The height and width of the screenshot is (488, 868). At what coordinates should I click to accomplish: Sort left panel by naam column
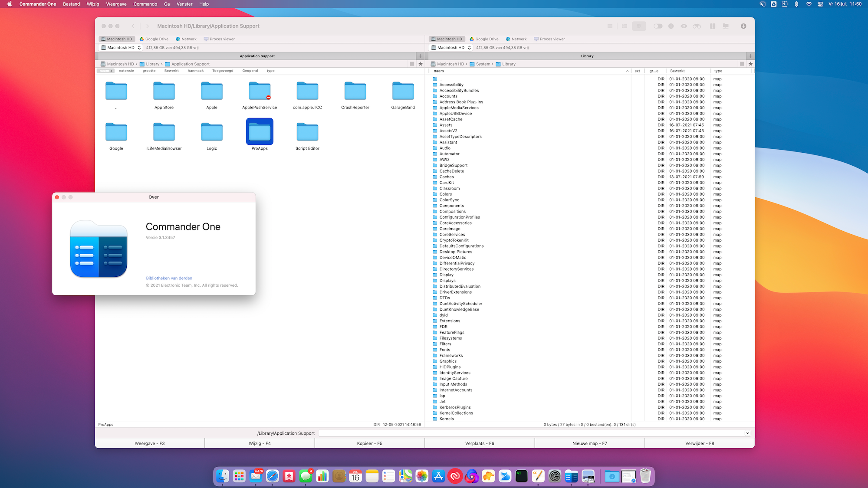pos(105,71)
